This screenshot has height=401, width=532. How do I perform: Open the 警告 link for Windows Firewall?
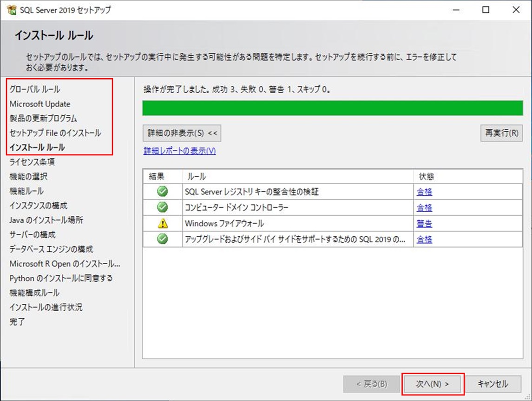coord(424,223)
